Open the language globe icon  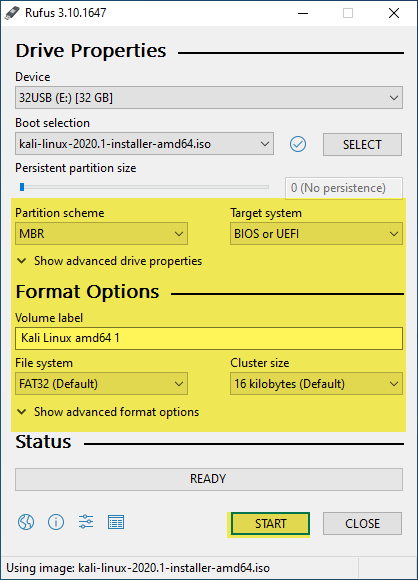[26, 522]
